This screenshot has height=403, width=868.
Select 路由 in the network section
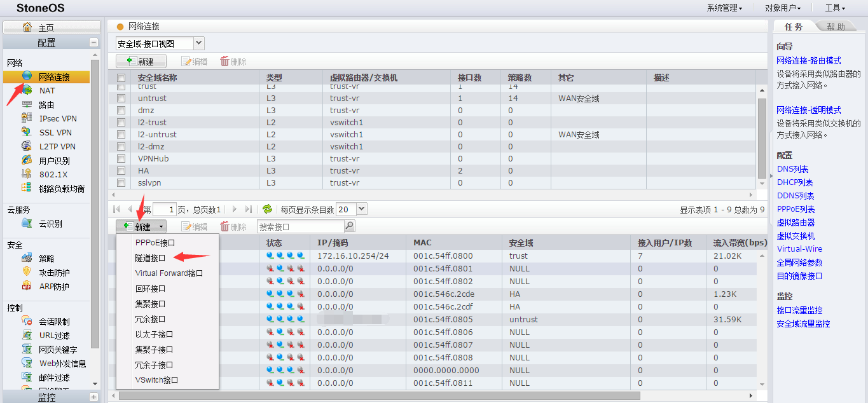tap(46, 105)
